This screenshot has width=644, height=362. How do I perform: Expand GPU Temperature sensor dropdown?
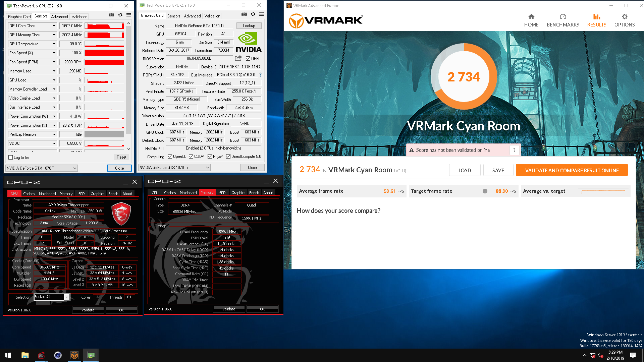click(54, 44)
